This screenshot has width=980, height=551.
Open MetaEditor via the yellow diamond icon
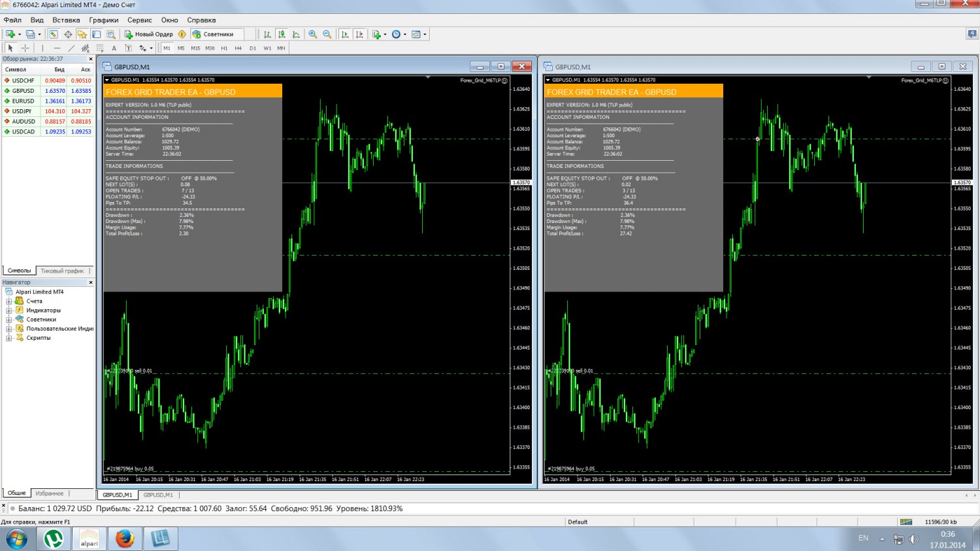tap(182, 34)
